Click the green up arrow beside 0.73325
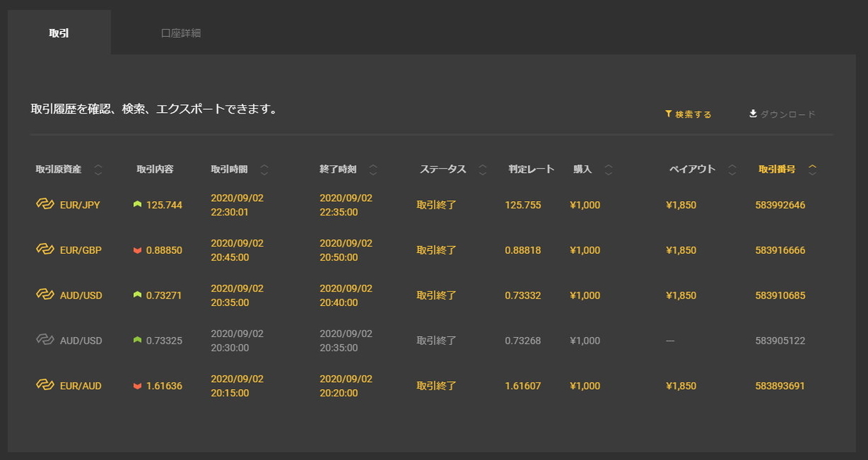This screenshot has width=868, height=460. [x=137, y=340]
